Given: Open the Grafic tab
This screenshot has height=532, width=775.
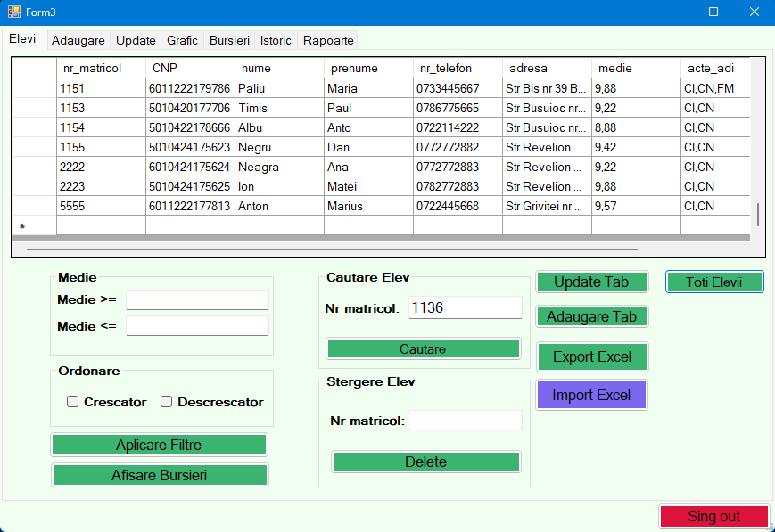Looking at the screenshot, I should click(x=182, y=40).
